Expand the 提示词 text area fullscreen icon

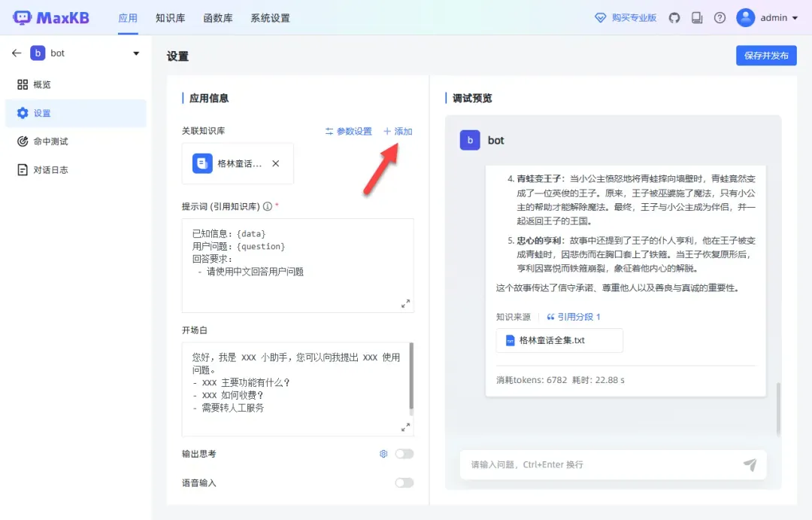coord(405,304)
